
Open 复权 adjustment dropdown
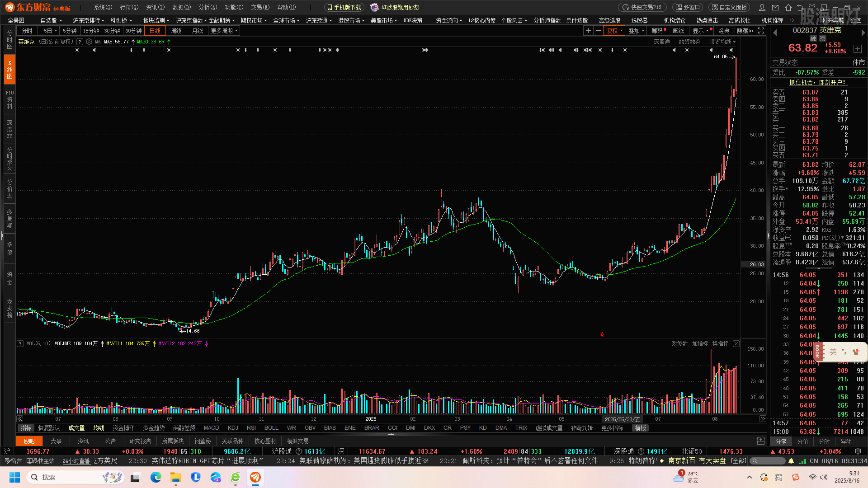tap(615, 31)
